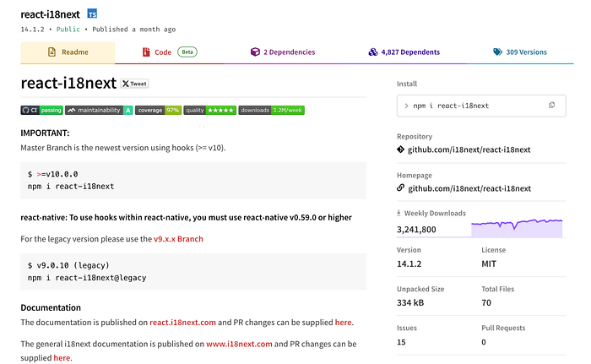Click the Readme tab document icon

click(52, 52)
